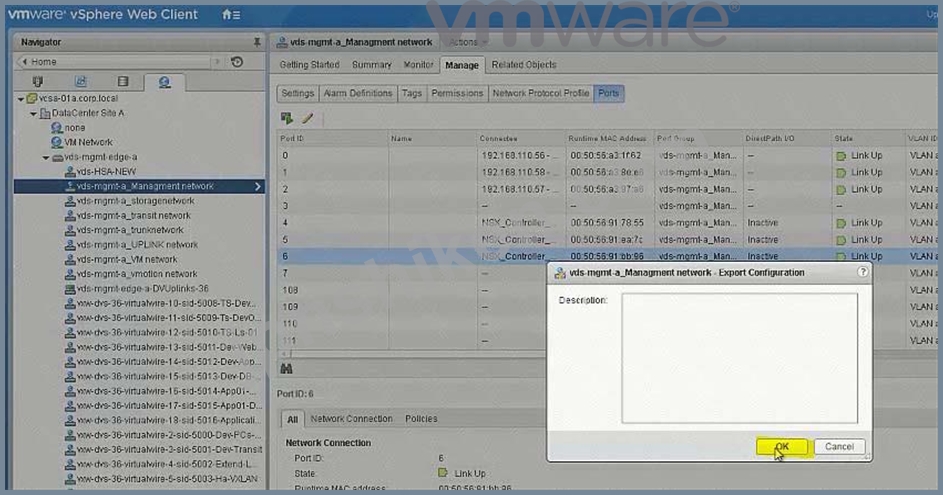
Task: Go back using arrow beside Home
Action: click(25, 62)
